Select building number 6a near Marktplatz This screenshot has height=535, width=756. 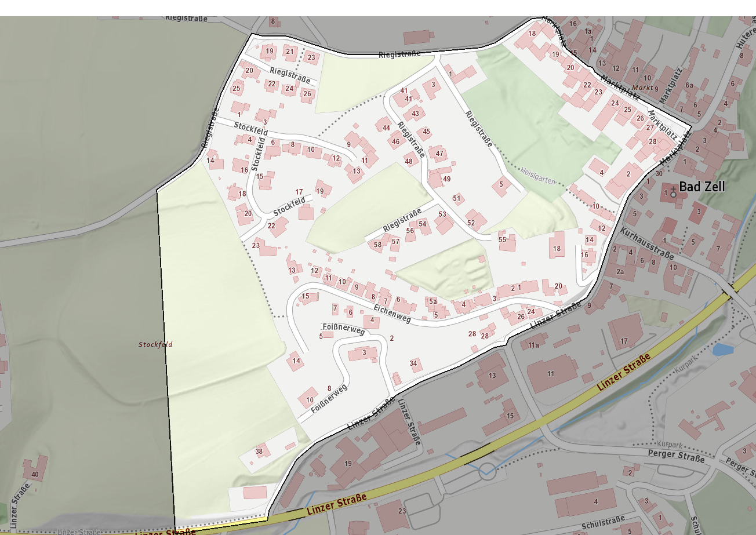(x=689, y=85)
